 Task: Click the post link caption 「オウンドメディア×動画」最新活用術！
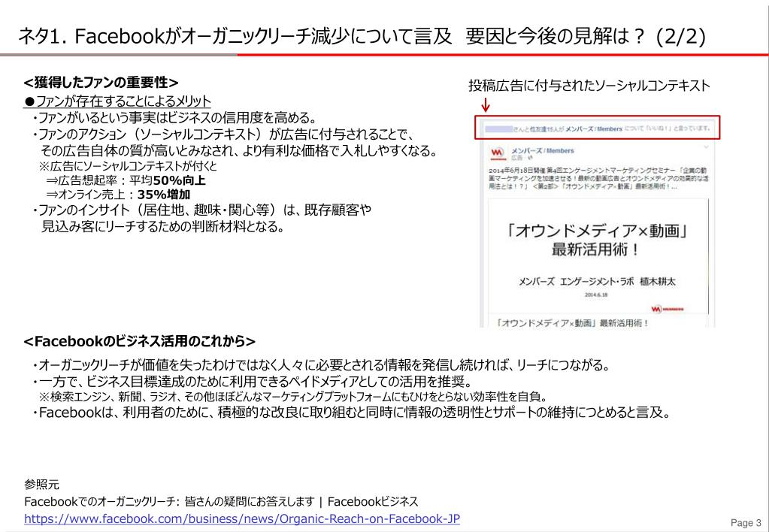(572, 323)
